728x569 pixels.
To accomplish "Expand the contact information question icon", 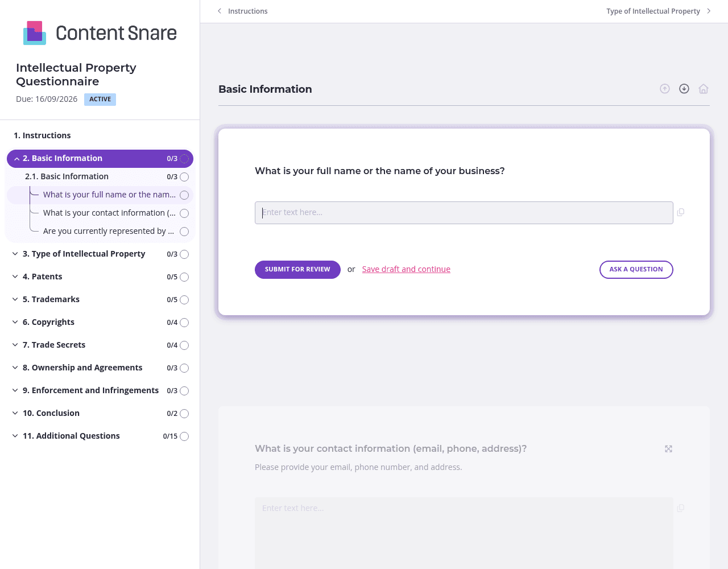I will click(x=669, y=449).
